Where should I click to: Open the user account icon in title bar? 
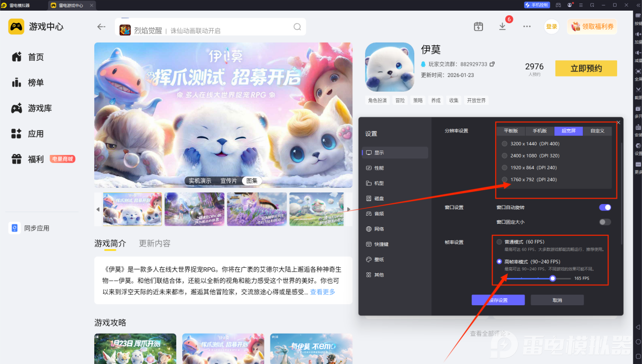[x=570, y=5]
